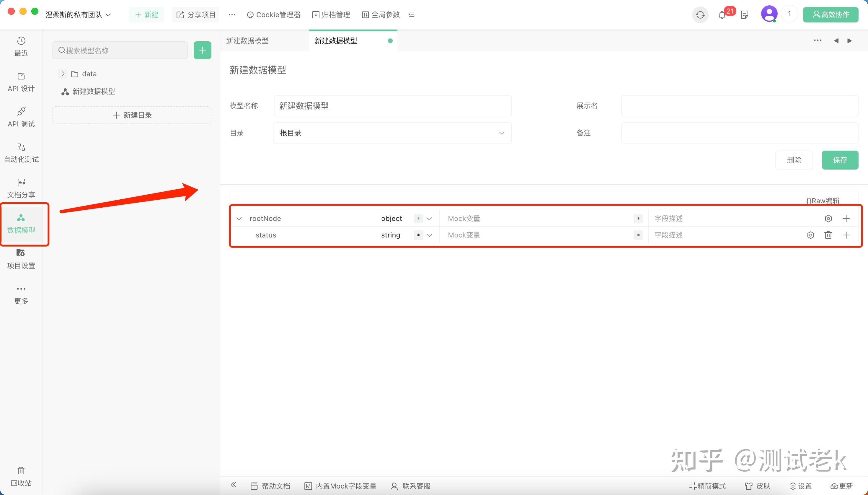Add child field with plus icon on rootNode
The image size is (868, 495).
pos(846,219)
